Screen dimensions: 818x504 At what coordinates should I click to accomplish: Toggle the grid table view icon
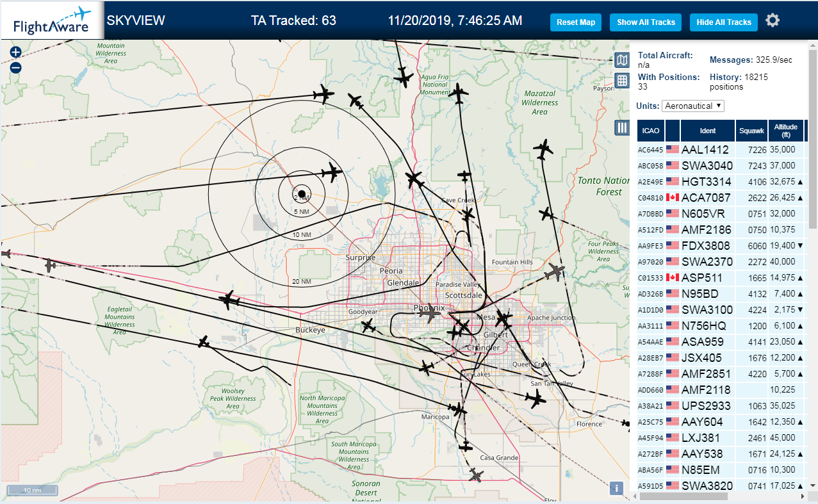622,80
